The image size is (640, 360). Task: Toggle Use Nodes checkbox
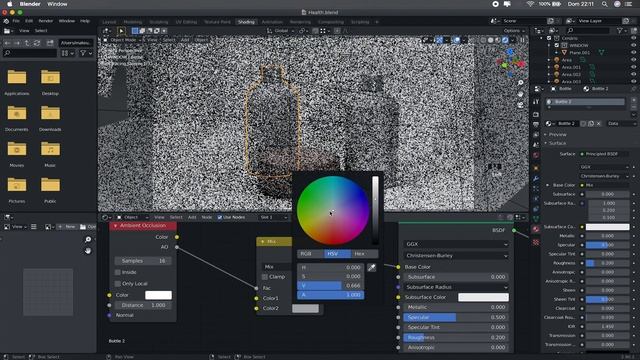point(220,217)
